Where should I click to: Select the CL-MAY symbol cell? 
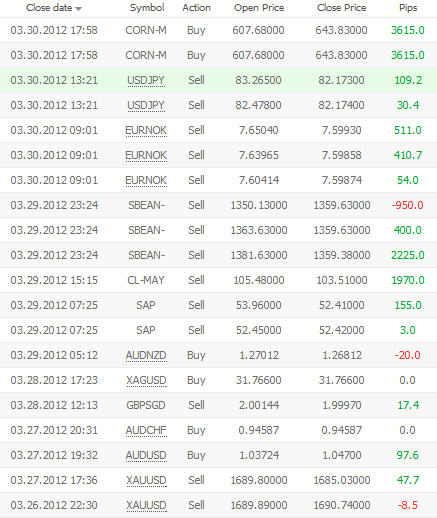(x=146, y=280)
